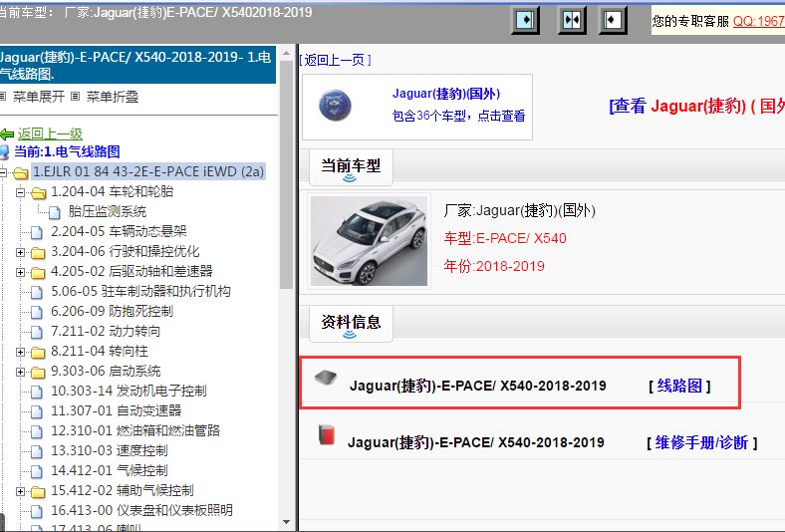785x532 pixels.
Task: Click the blue 1.电气线路图 panel title
Action: click(x=135, y=66)
